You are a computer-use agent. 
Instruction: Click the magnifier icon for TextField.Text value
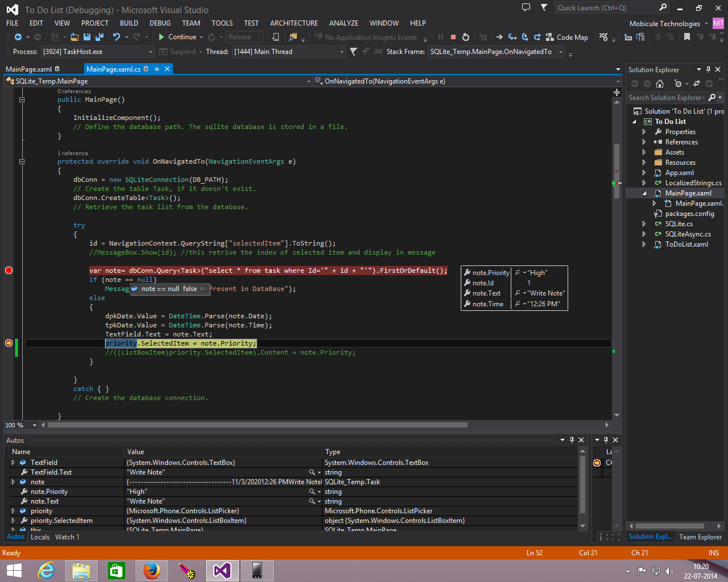pyautogui.click(x=312, y=472)
